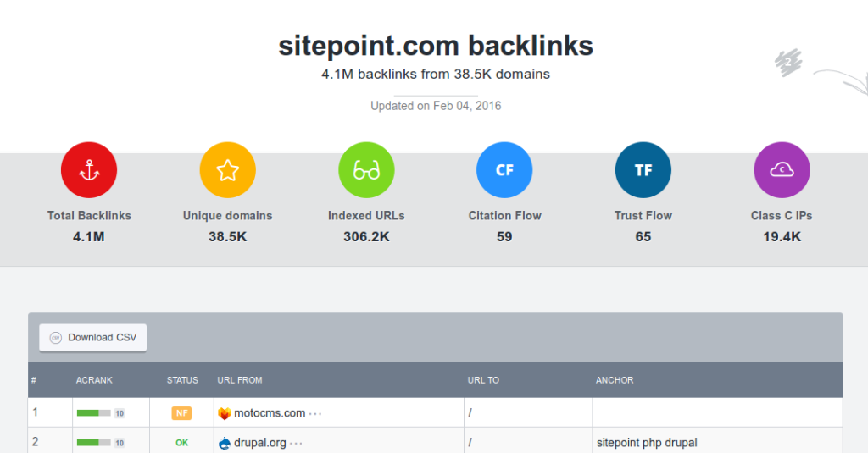868x453 pixels.
Task: Select the purple cloud Class C IPs icon
Action: tap(782, 170)
